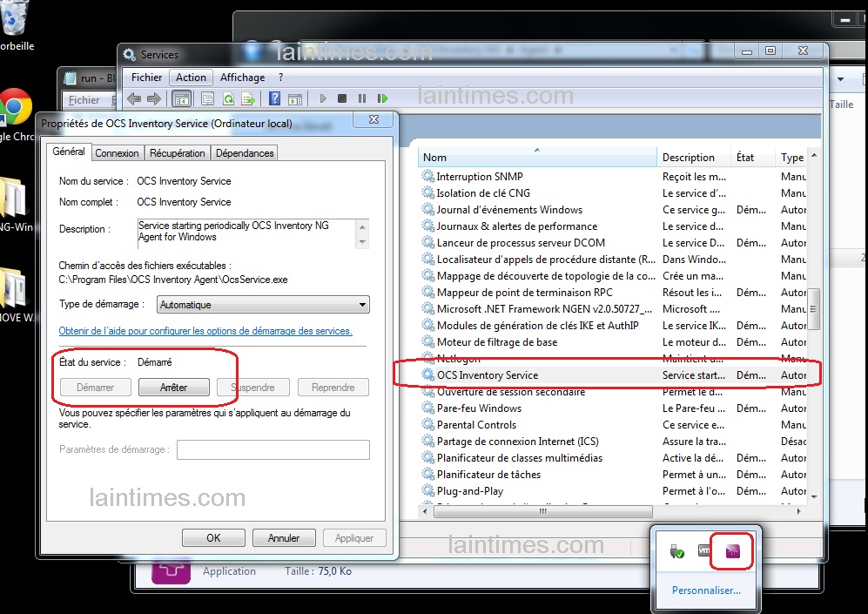The width and height of the screenshot is (868, 614).
Task: Open the Action menu in Services
Action: click(x=191, y=78)
